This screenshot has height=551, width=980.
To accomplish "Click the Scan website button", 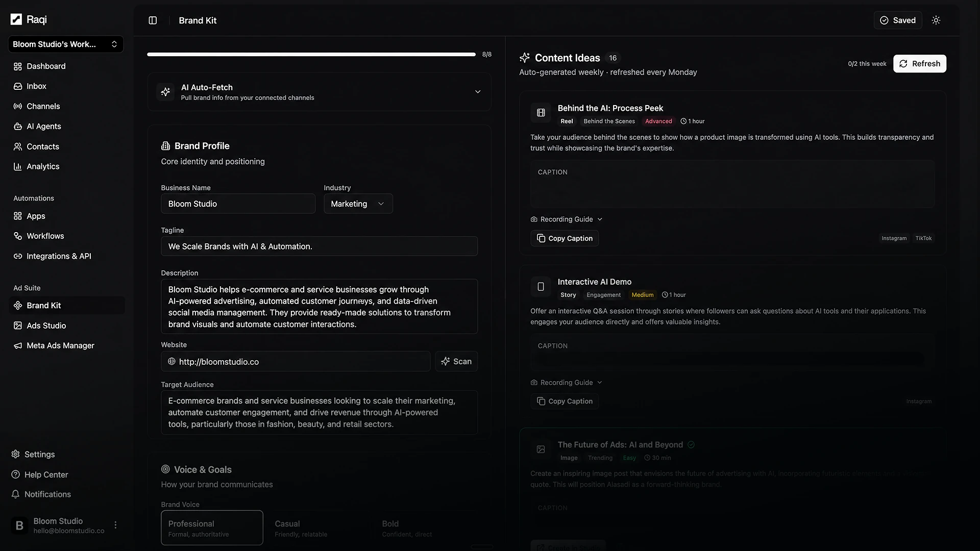I will pyautogui.click(x=456, y=361).
